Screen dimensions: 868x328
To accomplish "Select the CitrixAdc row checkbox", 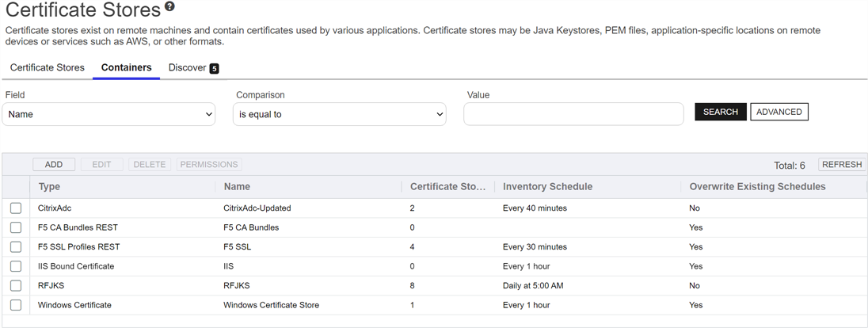I will [16, 208].
